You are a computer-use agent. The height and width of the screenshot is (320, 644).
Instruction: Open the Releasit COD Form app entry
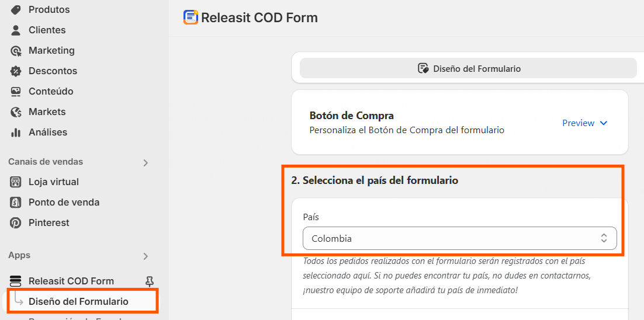pyautogui.click(x=71, y=281)
